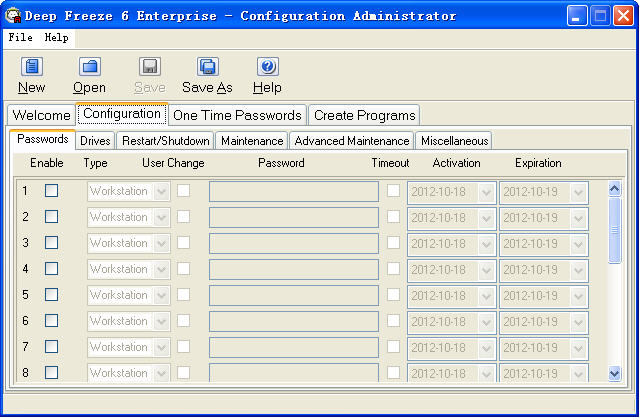Open the Help menu in menu bar
Image resolution: width=639 pixels, height=417 pixels.
pos(57,37)
